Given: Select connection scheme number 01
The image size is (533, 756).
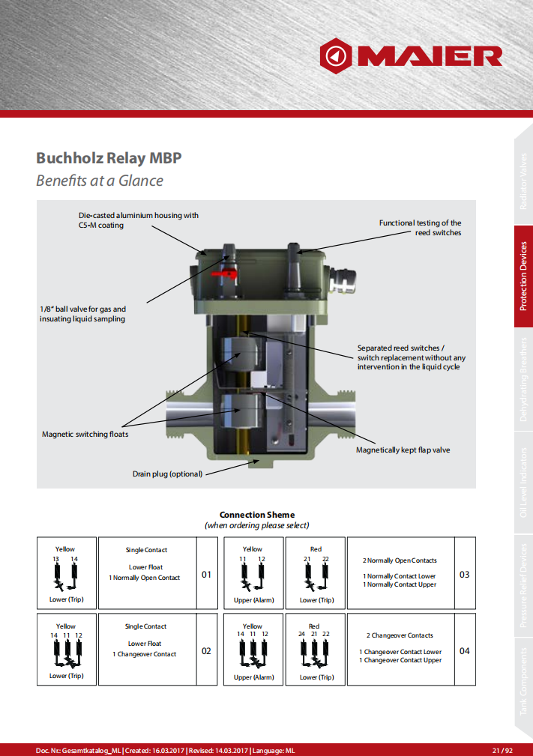Looking at the screenshot, I should click(206, 575).
